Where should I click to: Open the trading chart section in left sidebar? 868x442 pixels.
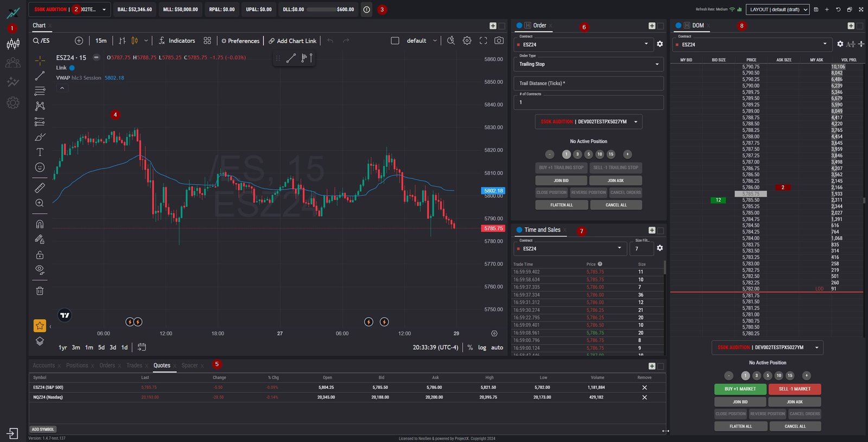(x=13, y=44)
